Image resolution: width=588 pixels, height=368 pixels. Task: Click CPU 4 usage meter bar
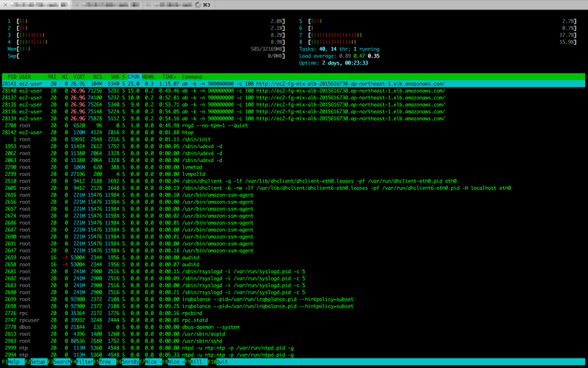pyautogui.click(x=151, y=42)
